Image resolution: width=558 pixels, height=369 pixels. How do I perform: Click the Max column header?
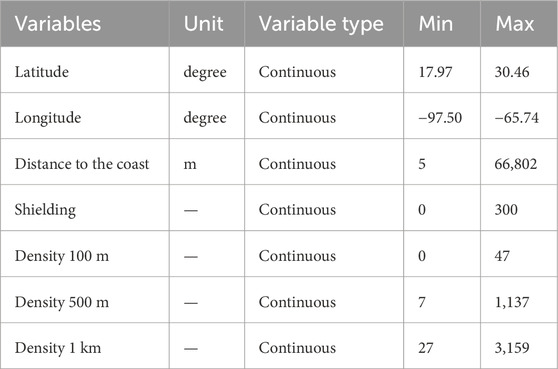coord(515,24)
